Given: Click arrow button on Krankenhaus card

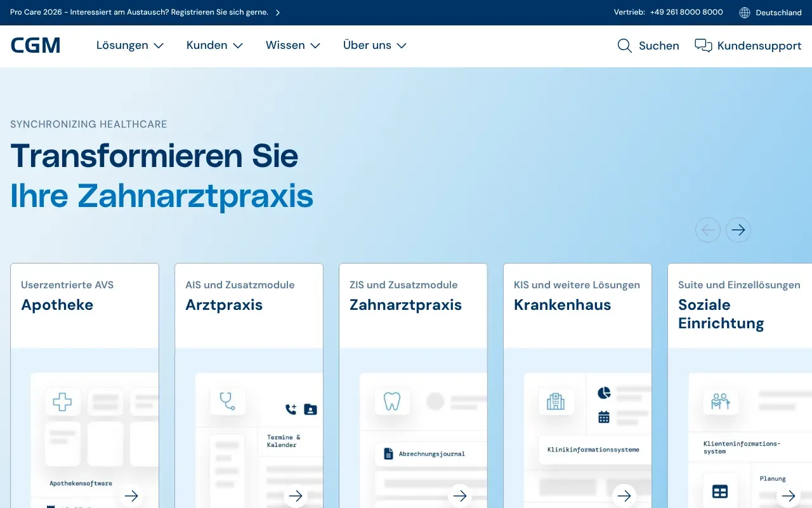Looking at the screenshot, I should click(x=624, y=496).
